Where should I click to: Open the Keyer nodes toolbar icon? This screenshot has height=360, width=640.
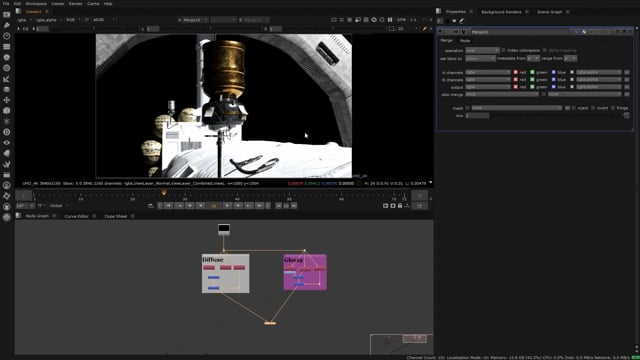tap(7, 79)
